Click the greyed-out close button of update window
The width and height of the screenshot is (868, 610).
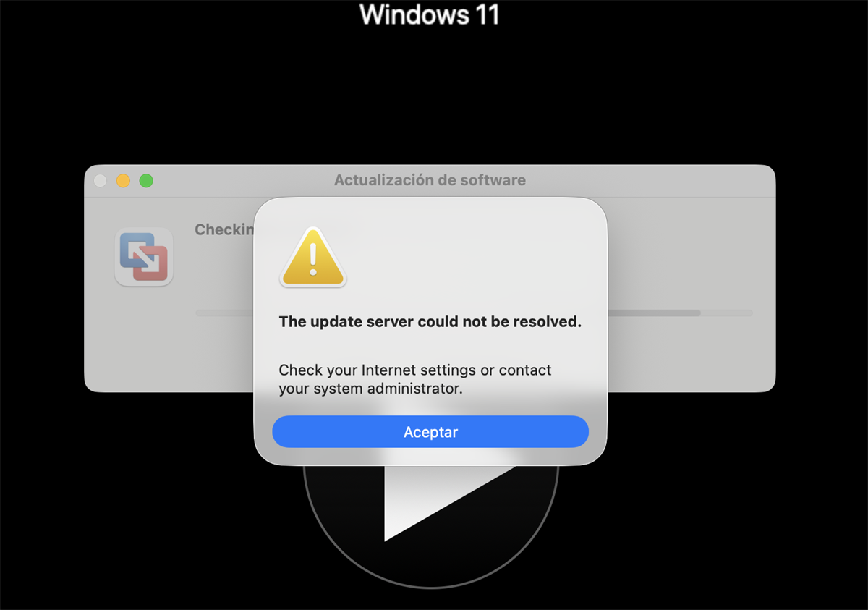[x=101, y=181]
